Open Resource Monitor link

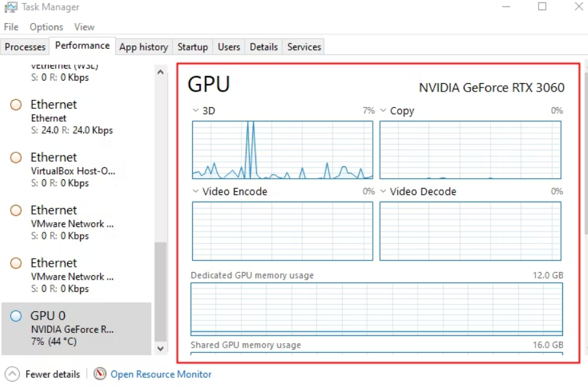161,374
